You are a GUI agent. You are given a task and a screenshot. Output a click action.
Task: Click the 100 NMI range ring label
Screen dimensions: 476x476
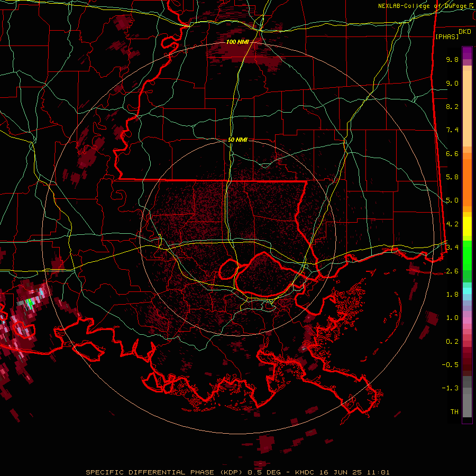(x=237, y=42)
